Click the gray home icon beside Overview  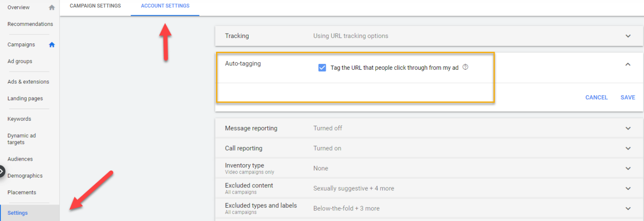pyautogui.click(x=52, y=8)
